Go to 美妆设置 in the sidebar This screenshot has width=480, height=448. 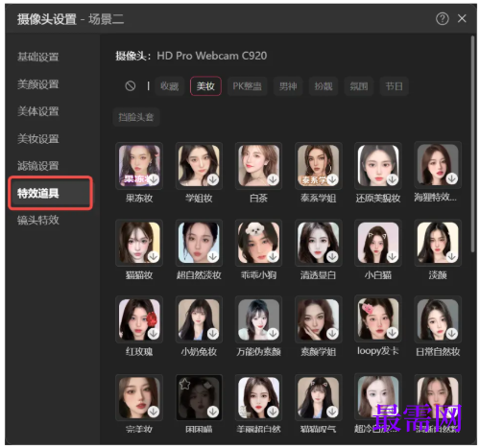(x=38, y=139)
